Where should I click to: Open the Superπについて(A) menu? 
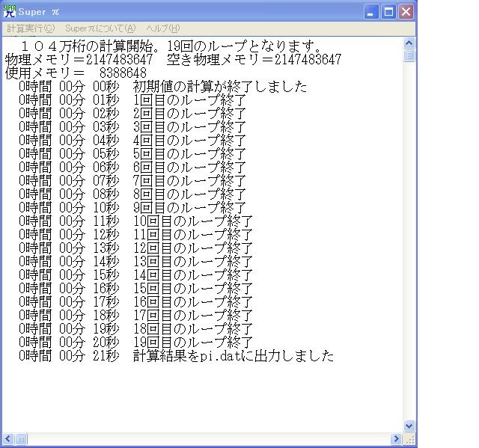click(100, 28)
